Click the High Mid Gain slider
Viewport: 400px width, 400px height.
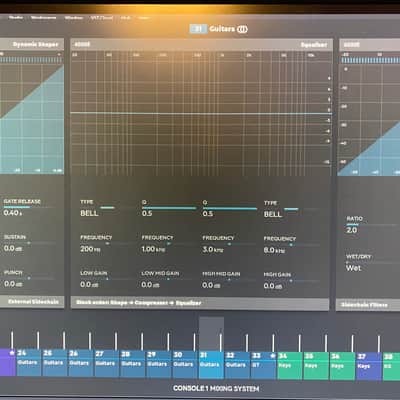[230, 280]
